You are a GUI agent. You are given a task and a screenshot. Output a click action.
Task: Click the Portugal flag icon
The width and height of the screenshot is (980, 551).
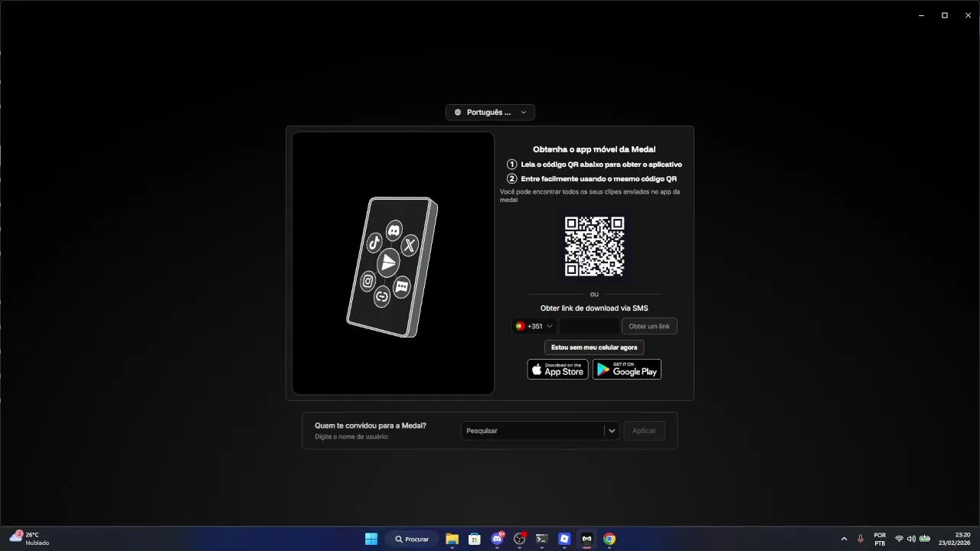[520, 326]
